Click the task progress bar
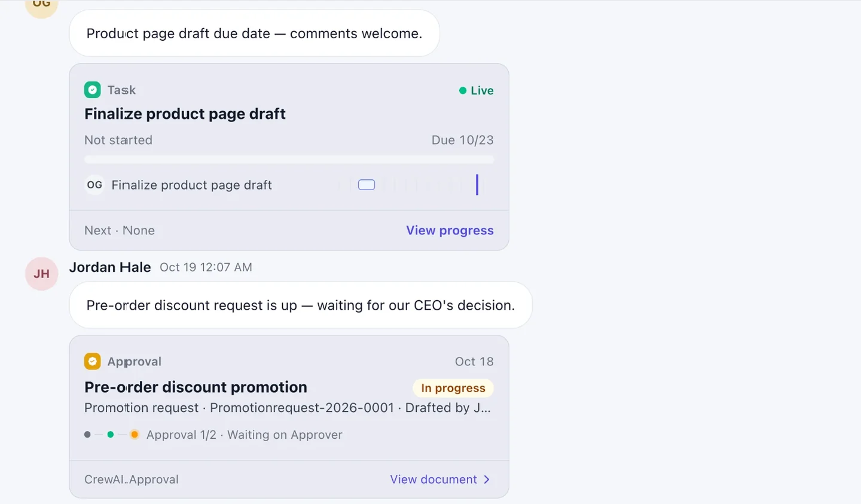This screenshot has width=861, height=504. click(x=289, y=160)
